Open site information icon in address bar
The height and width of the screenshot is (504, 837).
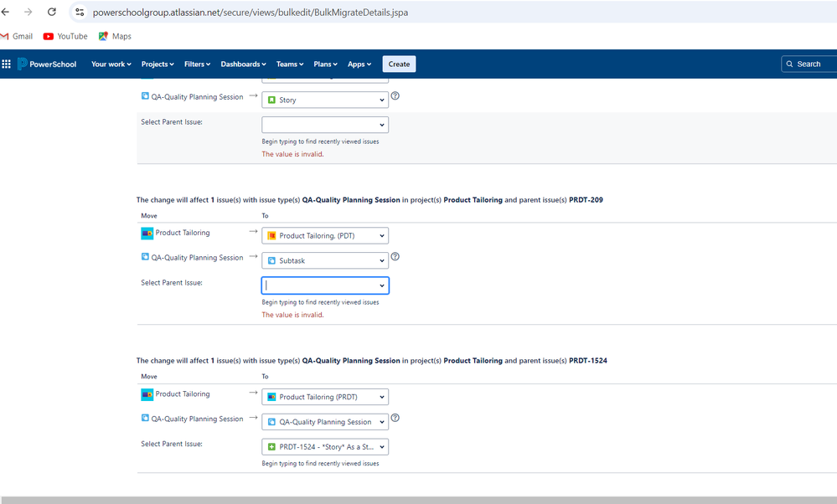(x=80, y=12)
